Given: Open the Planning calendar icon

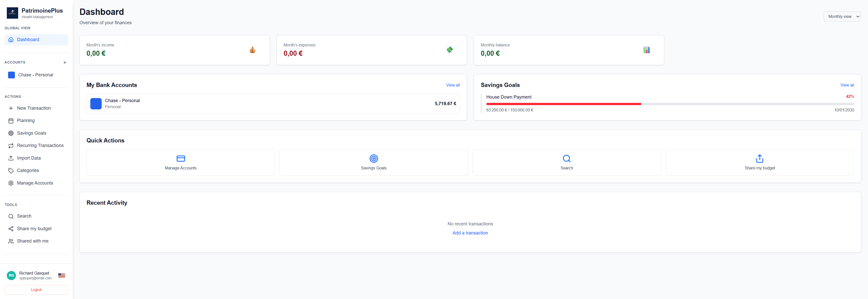Looking at the screenshot, I should pyautogui.click(x=11, y=121).
